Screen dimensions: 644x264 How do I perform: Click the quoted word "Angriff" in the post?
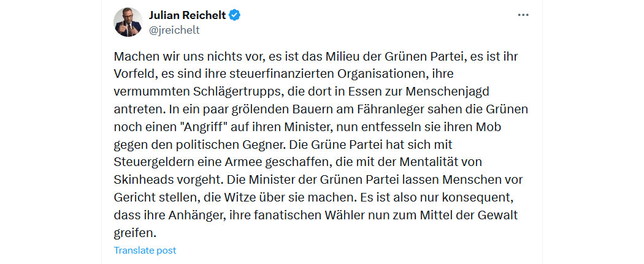pyautogui.click(x=202, y=127)
